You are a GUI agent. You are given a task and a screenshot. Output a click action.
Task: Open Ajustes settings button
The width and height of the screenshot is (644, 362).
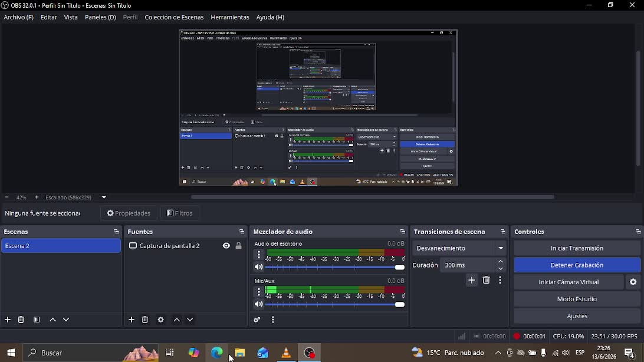[x=577, y=316]
